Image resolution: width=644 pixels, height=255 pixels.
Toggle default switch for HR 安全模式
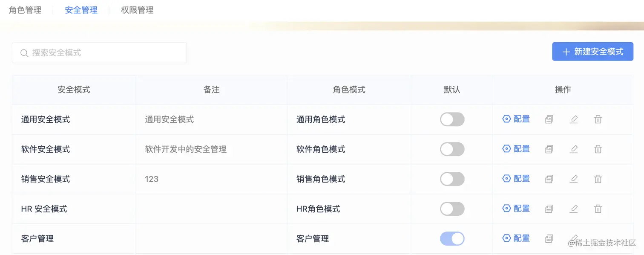(x=452, y=209)
